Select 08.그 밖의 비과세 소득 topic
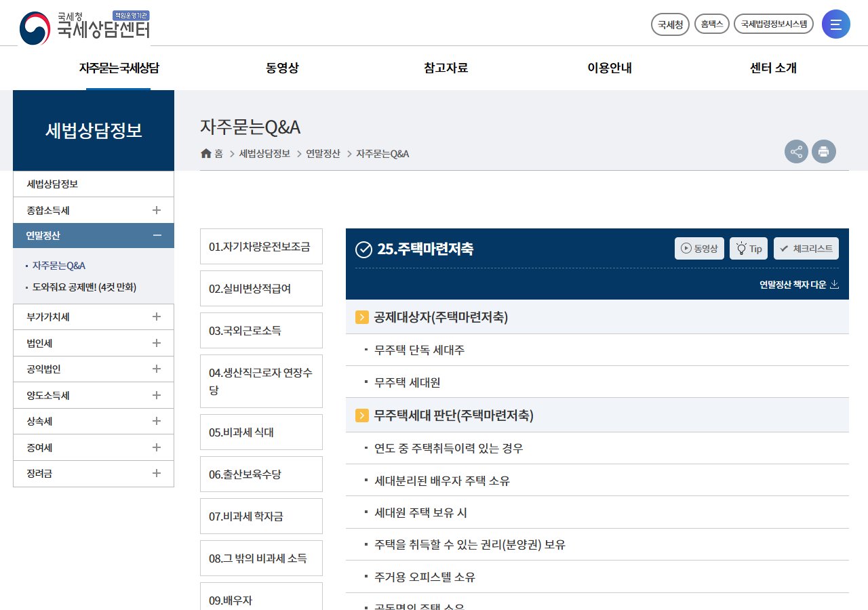This screenshot has width=868, height=610. [261, 558]
